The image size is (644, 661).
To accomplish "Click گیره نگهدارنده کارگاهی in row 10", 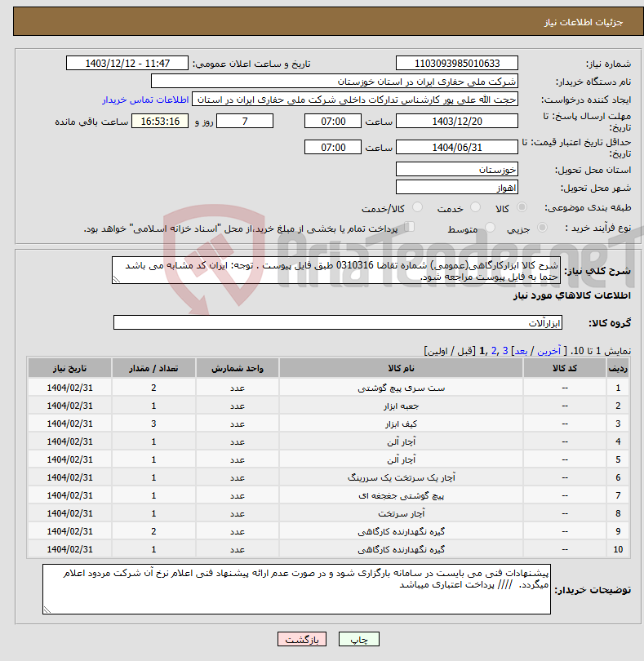I will (401, 549).
